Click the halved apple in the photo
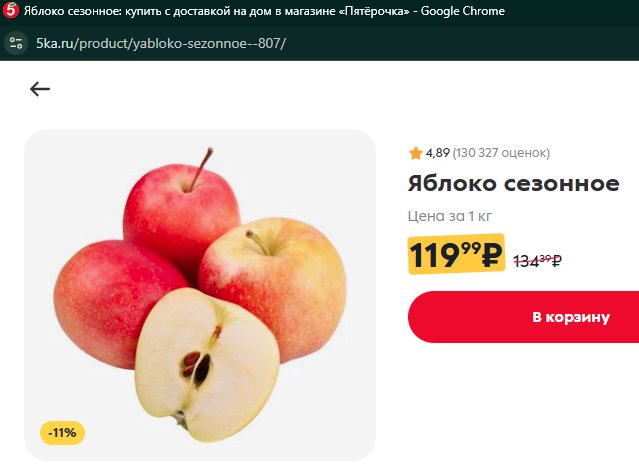The width and height of the screenshot is (639, 469). coord(207,365)
